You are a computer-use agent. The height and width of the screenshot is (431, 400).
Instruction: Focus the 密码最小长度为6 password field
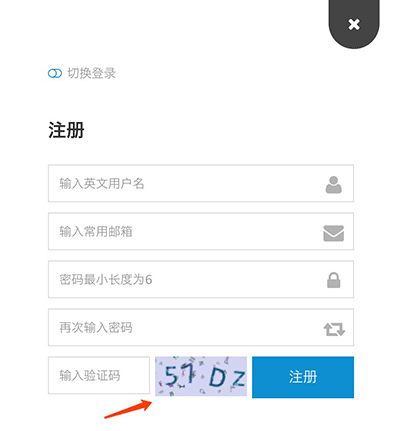[x=201, y=279]
